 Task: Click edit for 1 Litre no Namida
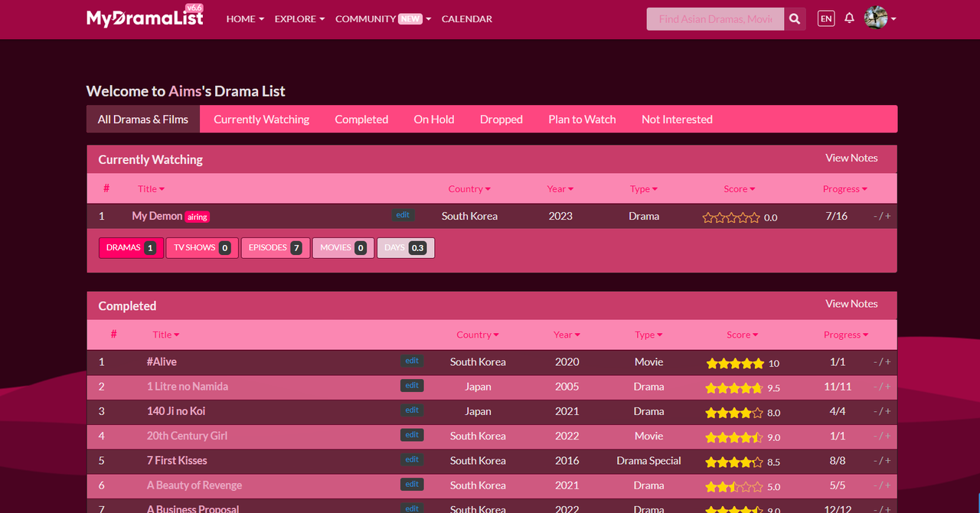click(x=412, y=385)
